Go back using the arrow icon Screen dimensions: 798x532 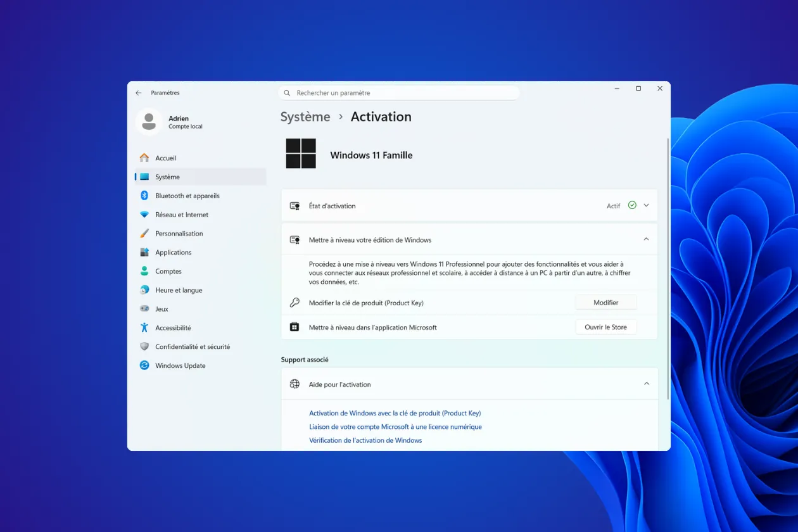[x=139, y=93]
